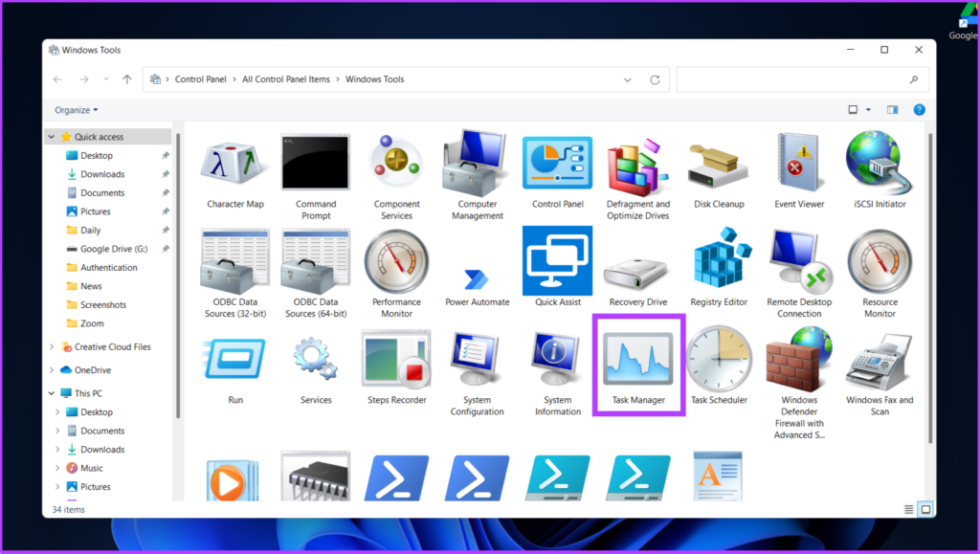Switch to details list view

pyautogui.click(x=908, y=509)
